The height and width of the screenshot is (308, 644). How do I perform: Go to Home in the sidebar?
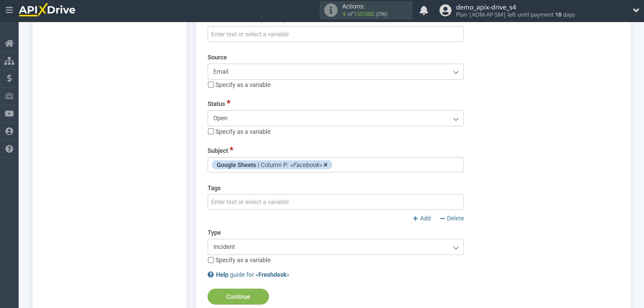(x=9, y=43)
